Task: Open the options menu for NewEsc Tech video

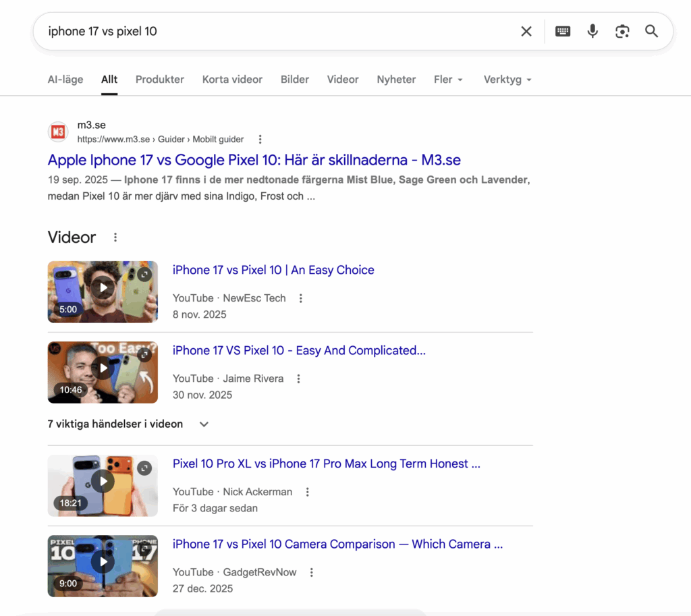Action: 300,298
